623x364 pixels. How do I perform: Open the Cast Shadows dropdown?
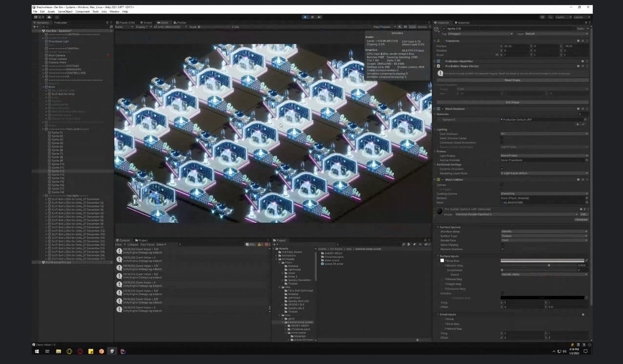(x=544, y=133)
